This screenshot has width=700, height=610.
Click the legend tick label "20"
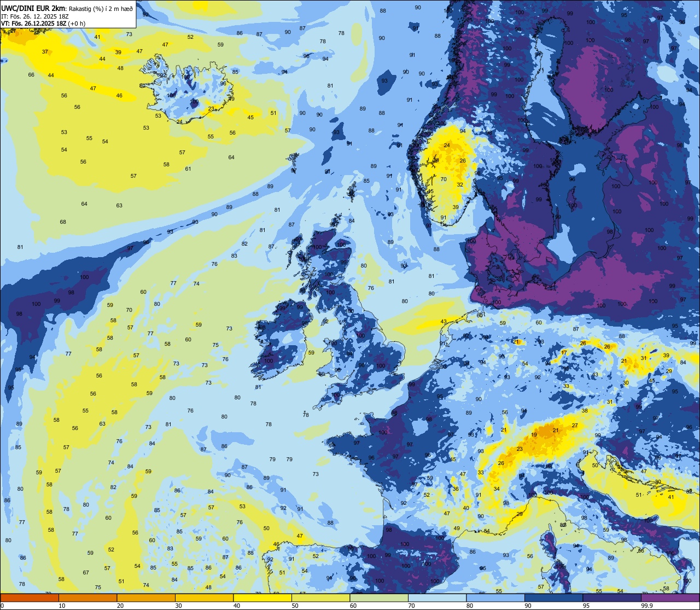click(x=120, y=606)
